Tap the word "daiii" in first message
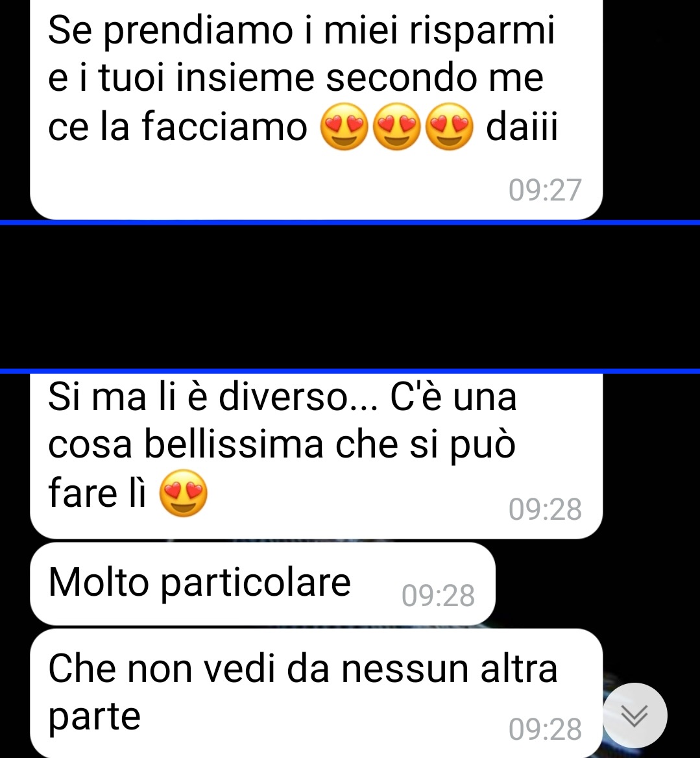This screenshot has width=700, height=758. [522, 126]
